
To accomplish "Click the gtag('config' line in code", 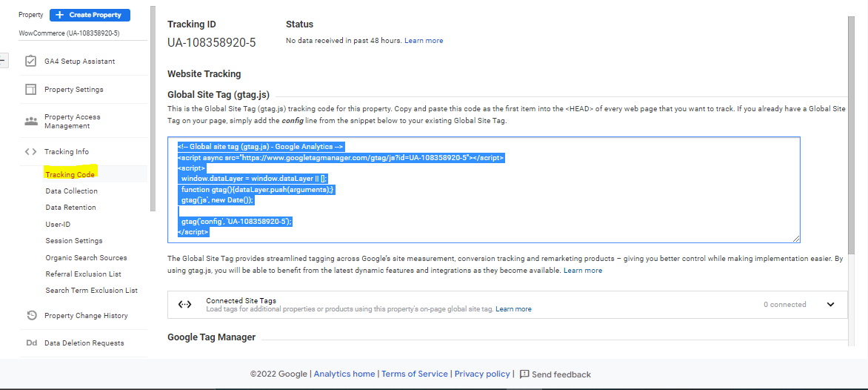I will point(236,221).
